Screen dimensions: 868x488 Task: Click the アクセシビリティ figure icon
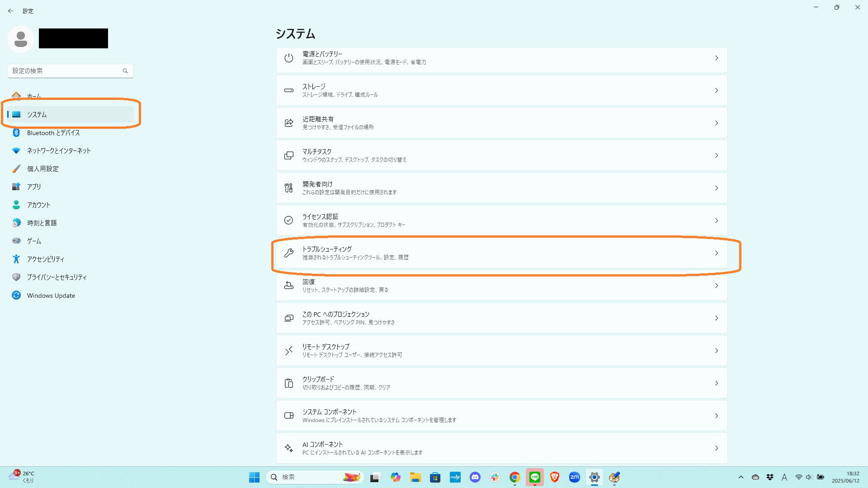(x=16, y=259)
